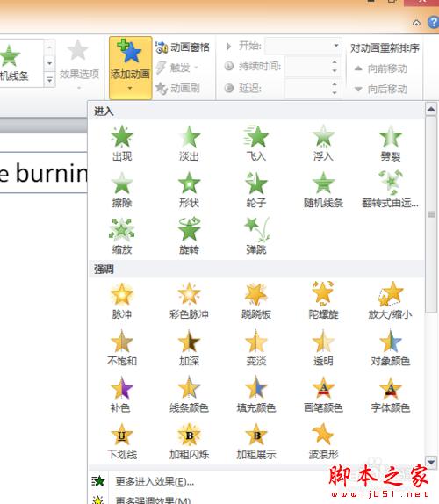Collapse the ribbon using caret icon
The height and width of the screenshot is (504, 439).
[416, 23]
